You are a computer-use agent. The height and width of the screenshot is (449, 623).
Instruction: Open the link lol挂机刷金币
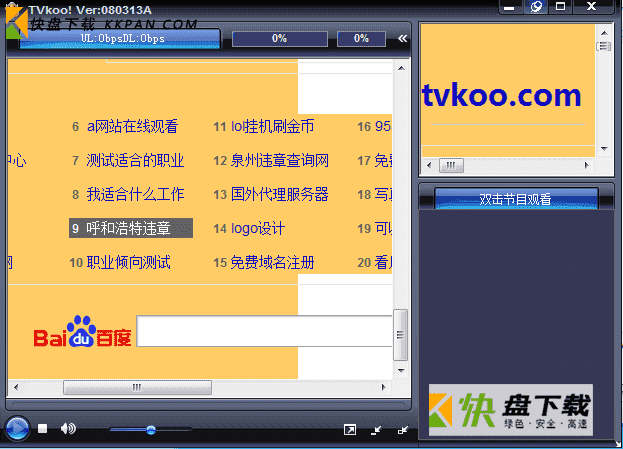tap(272, 126)
